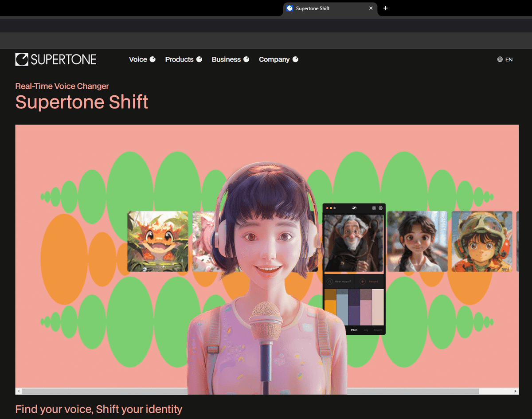Expand the Business dropdown
The image size is (532, 419).
coord(231,59)
